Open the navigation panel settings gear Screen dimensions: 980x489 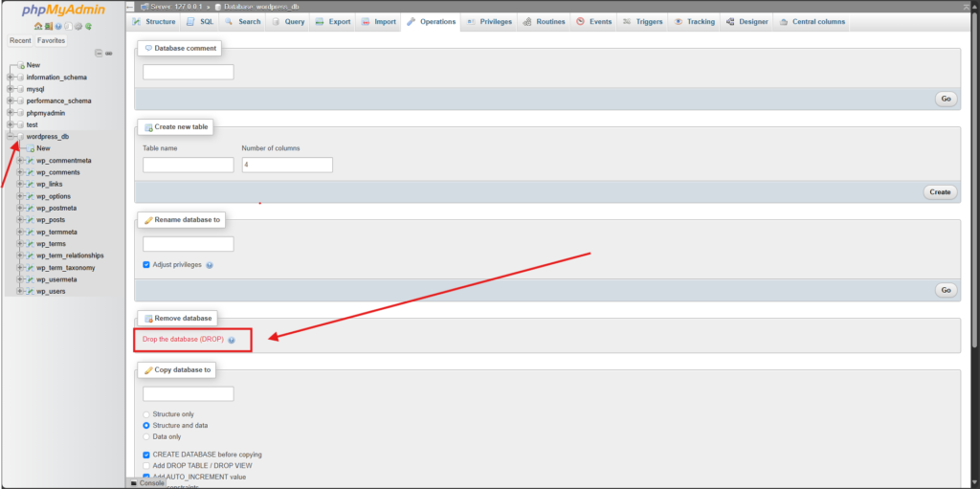click(x=78, y=26)
